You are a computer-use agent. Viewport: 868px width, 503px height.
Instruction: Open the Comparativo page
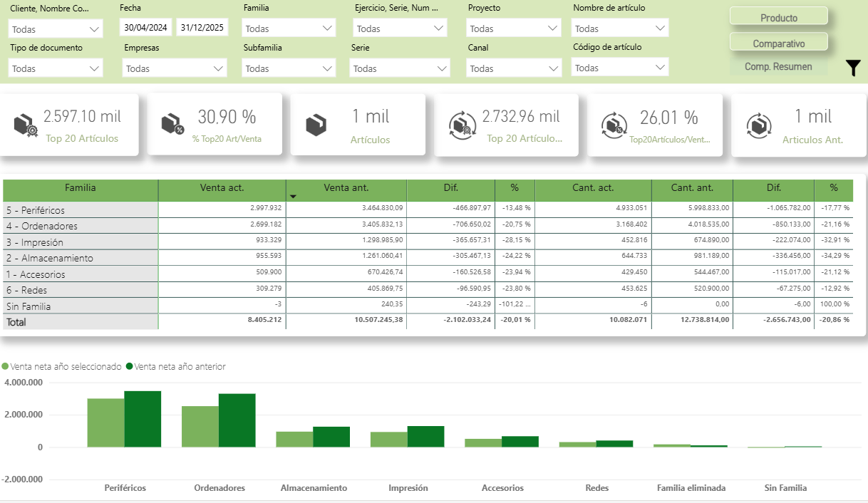click(x=778, y=43)
